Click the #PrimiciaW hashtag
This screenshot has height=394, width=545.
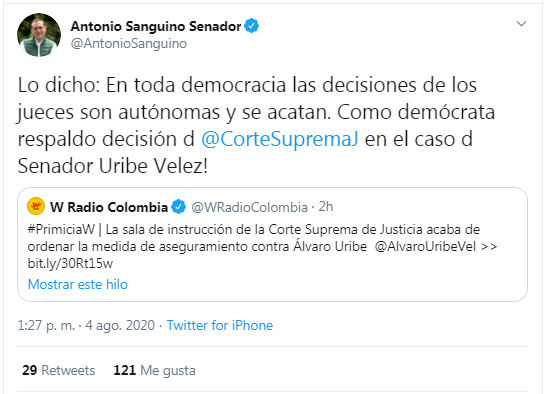(x=61, y=230)
